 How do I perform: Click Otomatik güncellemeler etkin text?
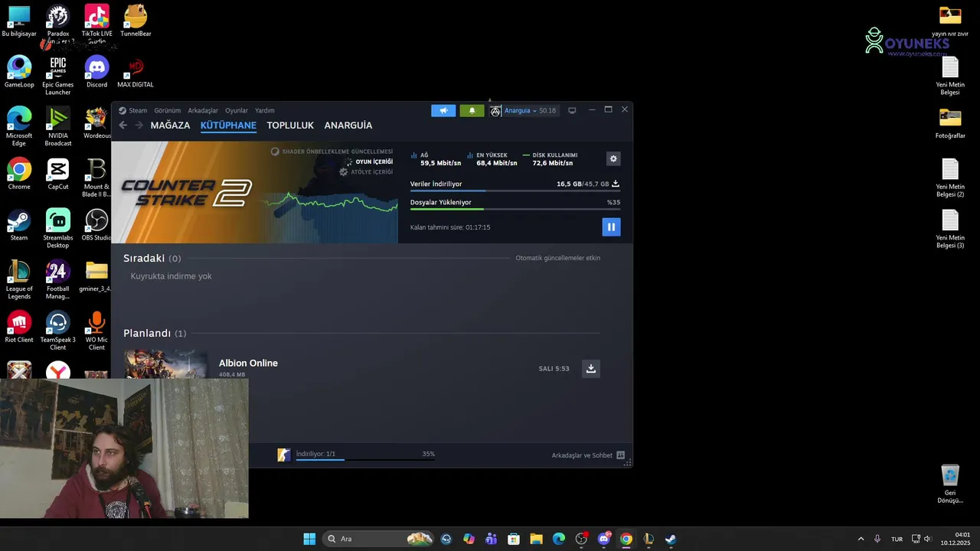click(x=557, y=258)
